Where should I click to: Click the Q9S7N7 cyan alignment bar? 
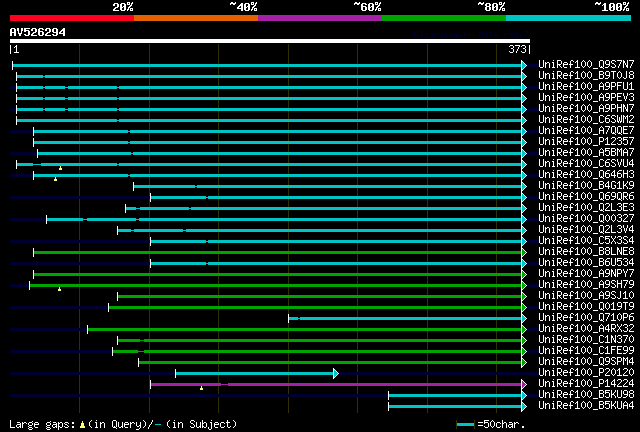point(267,65)
